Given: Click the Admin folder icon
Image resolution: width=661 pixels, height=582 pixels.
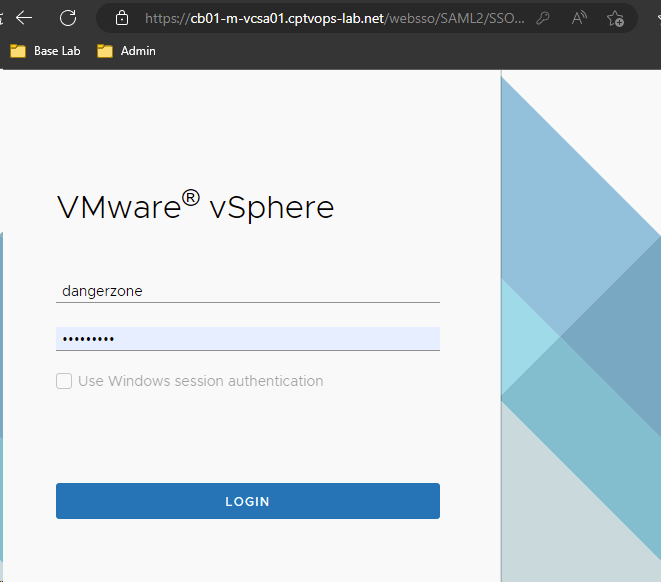Looking at the screenshot, I should tap(105, 51).
